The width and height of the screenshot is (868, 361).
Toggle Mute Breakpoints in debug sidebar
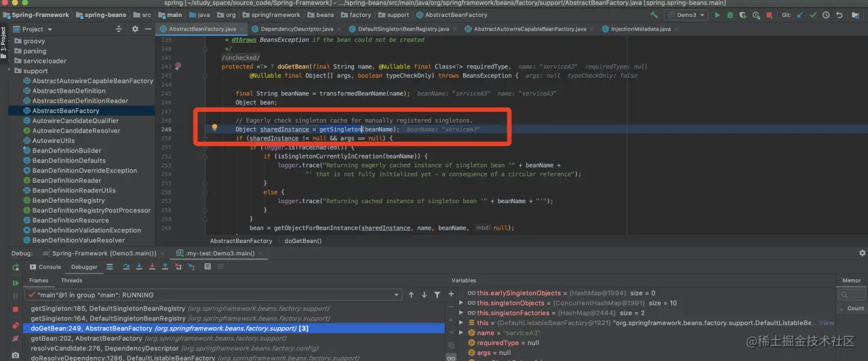point(15,339)
